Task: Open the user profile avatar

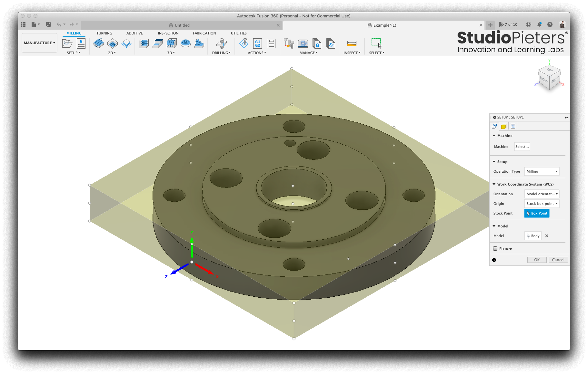Action: click(x=562, y=24)
